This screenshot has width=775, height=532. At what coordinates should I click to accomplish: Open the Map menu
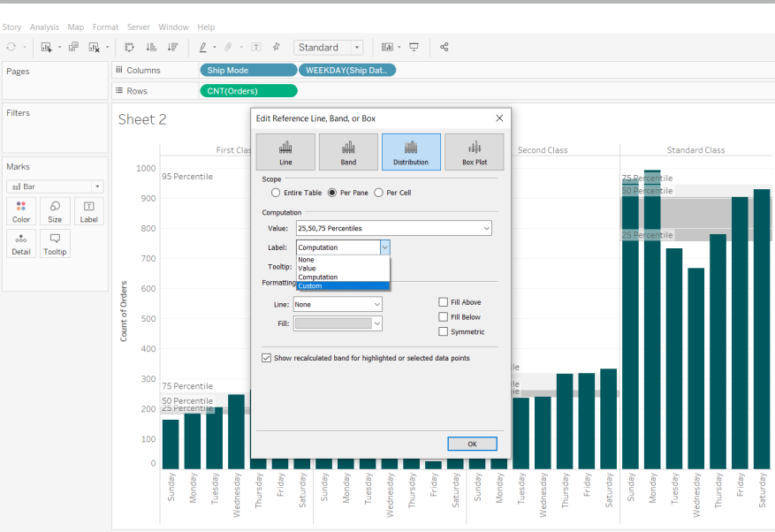[76, 27]
